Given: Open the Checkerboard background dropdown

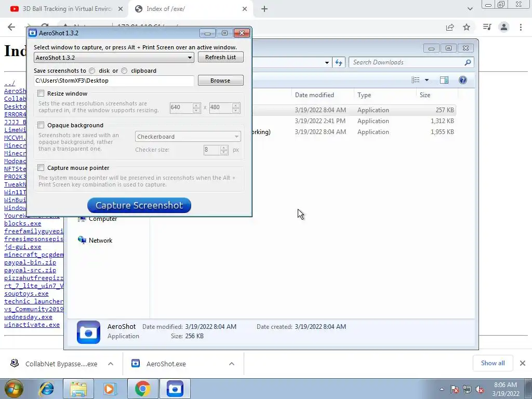Looking at the screenshot, I should (x=188, y=137).
